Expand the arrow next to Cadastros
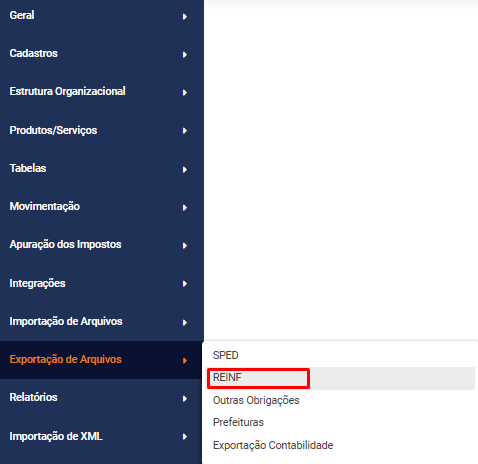Image resolution: width=478 pixels, height=464 pixels. pos(185,54)
